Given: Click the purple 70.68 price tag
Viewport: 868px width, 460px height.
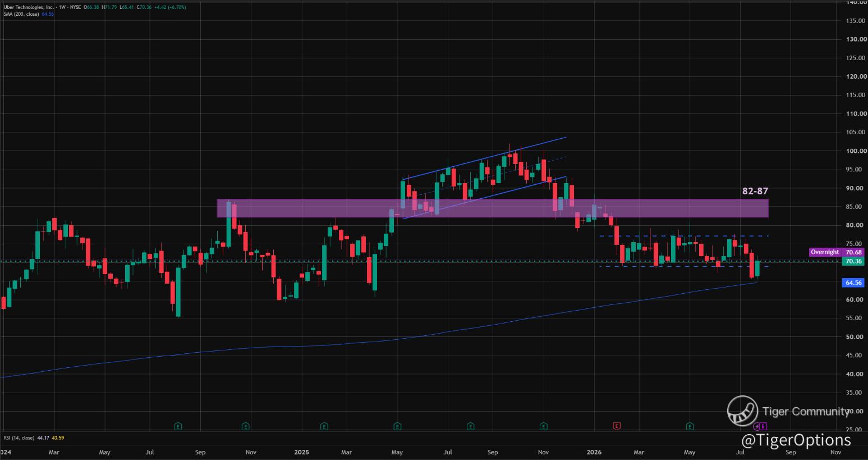Looking at the screenshot, I should point(853,252).
